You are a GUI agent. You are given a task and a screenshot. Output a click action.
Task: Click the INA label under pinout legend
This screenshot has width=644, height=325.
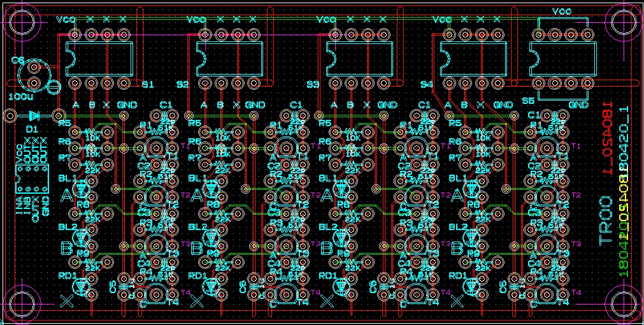tap(19, 205)
